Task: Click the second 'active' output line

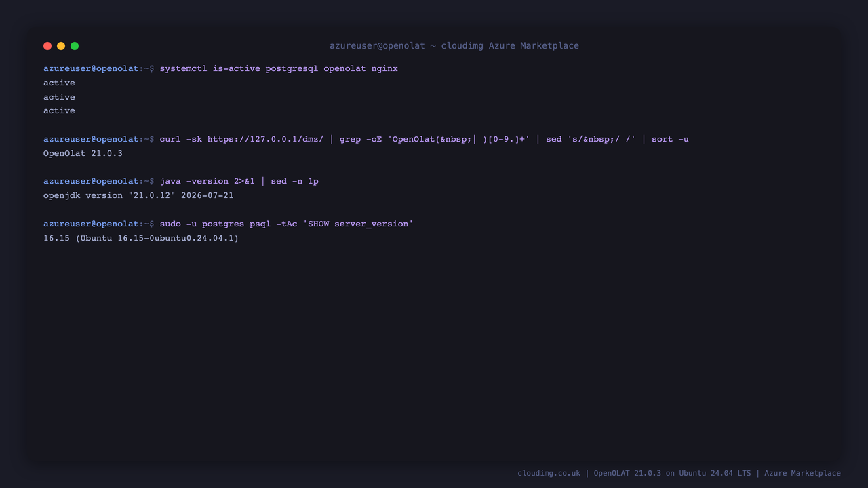Action: coord(59,97)
